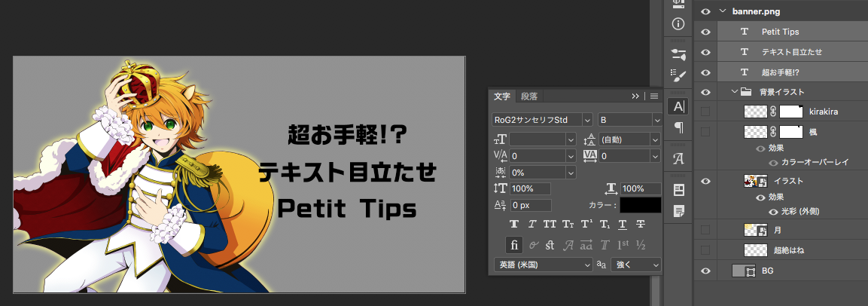The width and height of the screenshot is (868, 306).
Task: Collapse the 背景イラスト folder
Action: click(x=734, y=92)
